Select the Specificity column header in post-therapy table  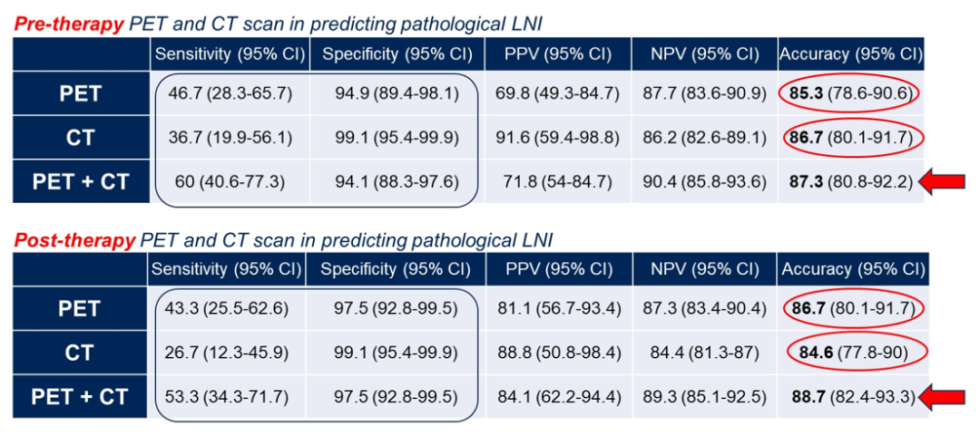point(396,269)
